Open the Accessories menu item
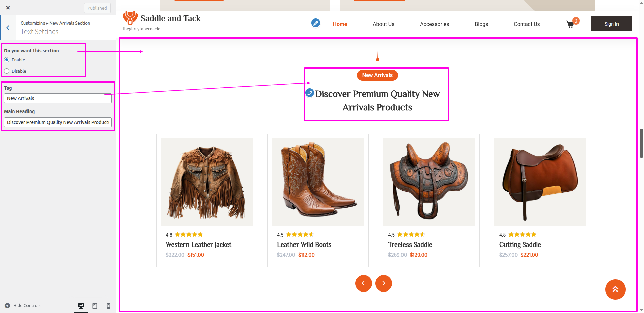The image size is (644, 313). [x=434, y=24]
